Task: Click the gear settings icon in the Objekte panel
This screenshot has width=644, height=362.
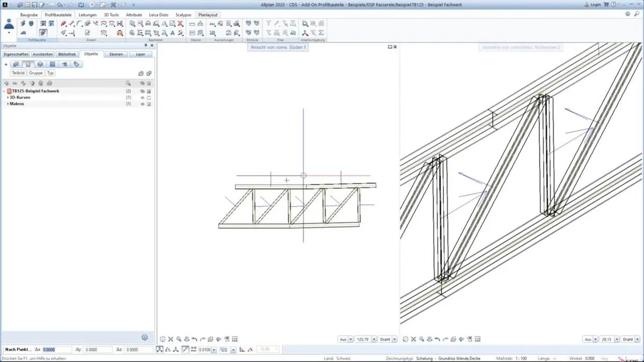Action: click(x=144, y=337)
